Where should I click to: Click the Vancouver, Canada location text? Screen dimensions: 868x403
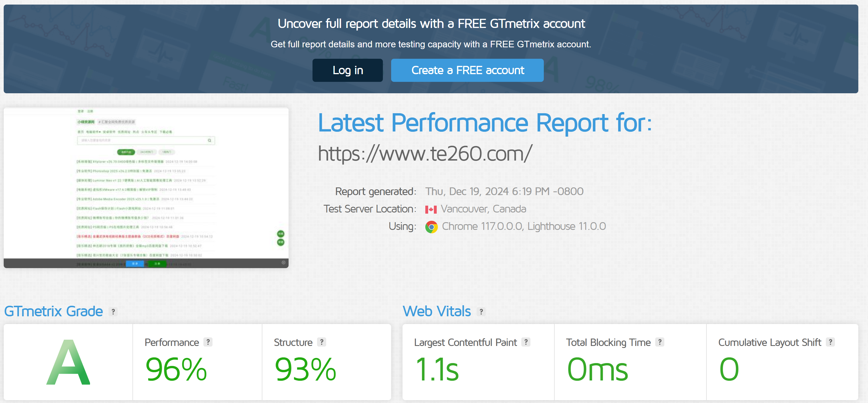point(483,209)
